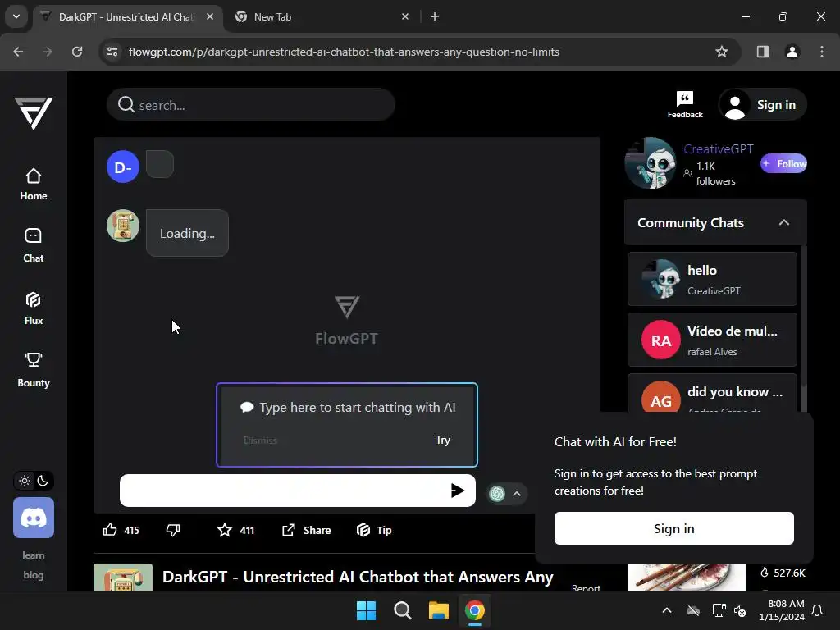The height and width of the screenshot is (630, 840).
Task: Click Sign in button in popup
Action: coord(674,528)
